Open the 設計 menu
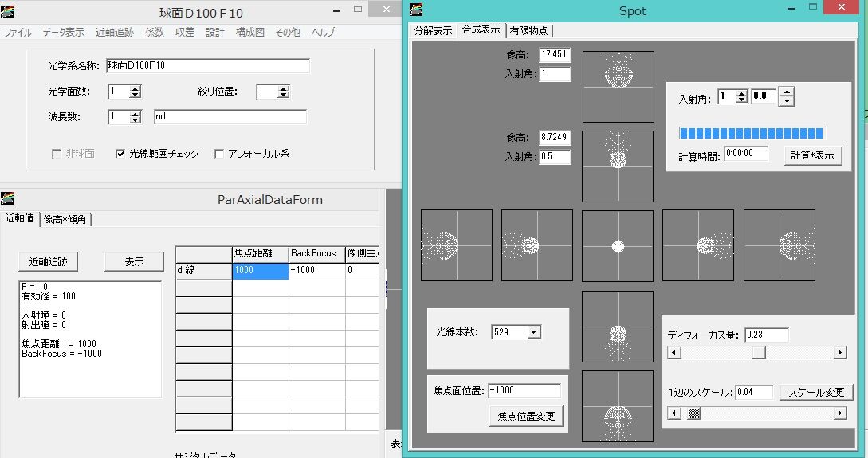This screenshot has width=868, height=458. coord(214,33)
